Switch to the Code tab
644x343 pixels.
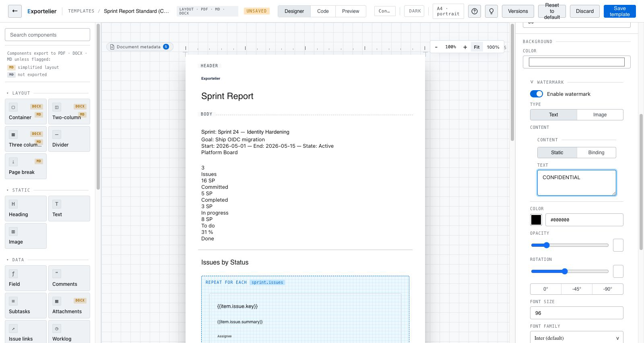pos(323,11)
